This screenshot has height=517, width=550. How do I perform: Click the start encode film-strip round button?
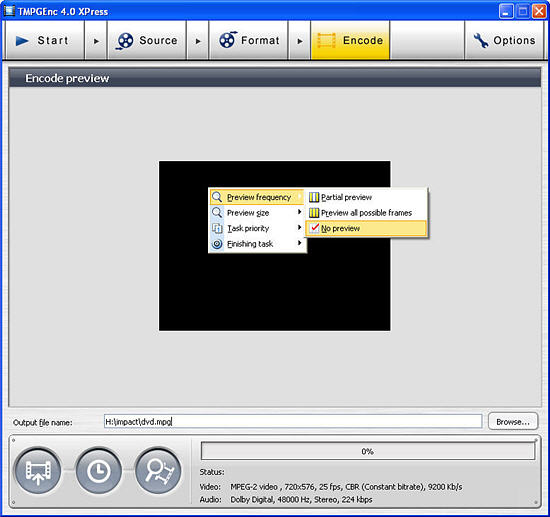tap(38, 471)
